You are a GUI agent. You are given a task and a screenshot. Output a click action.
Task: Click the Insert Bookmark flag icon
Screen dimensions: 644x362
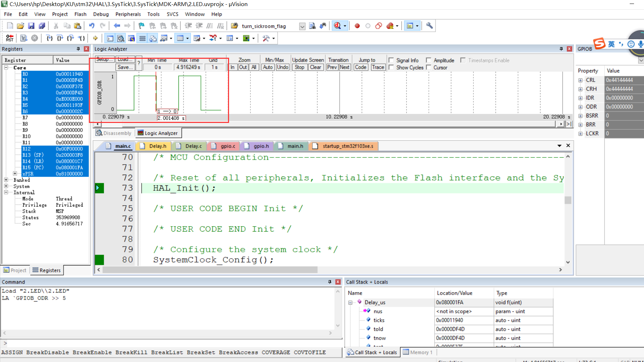(142, 26)
